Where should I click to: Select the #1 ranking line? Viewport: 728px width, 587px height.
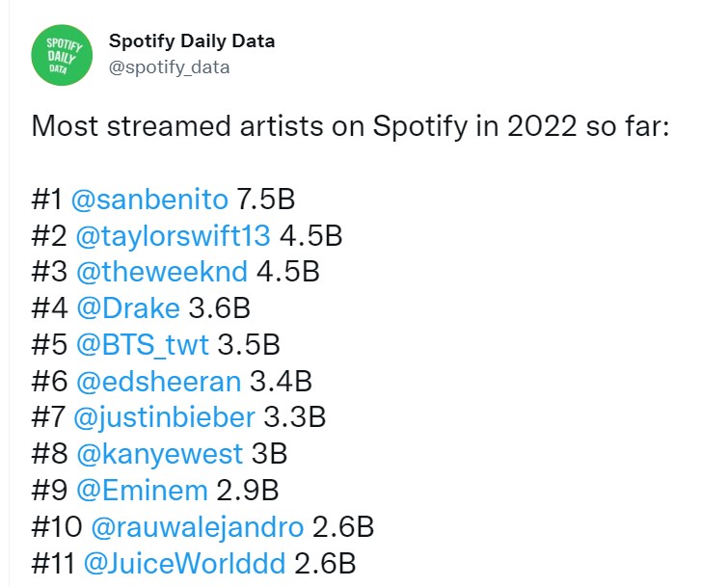(x=163, y=200)
